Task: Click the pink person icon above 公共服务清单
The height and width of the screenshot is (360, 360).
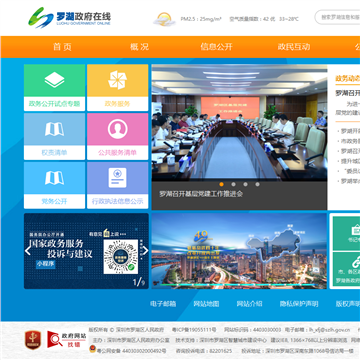Action: click(x=117, y=129)
